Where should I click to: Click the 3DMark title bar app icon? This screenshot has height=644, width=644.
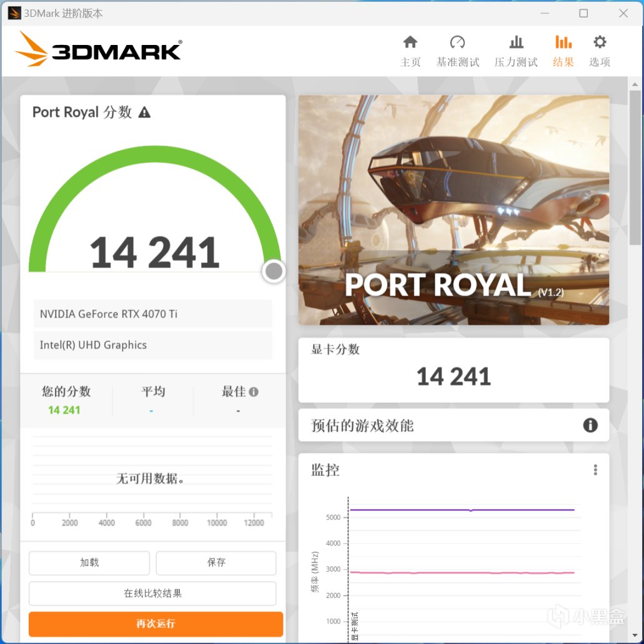click(x=14, y=13)
